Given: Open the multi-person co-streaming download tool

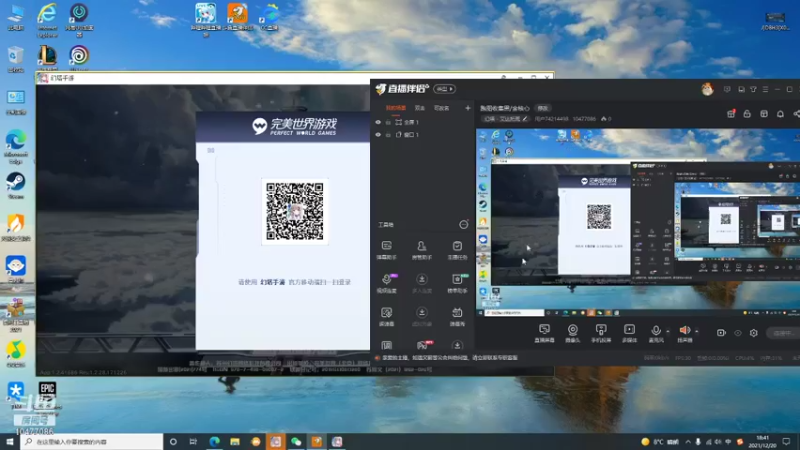Looking at the screenshot, I should point(421,283).
